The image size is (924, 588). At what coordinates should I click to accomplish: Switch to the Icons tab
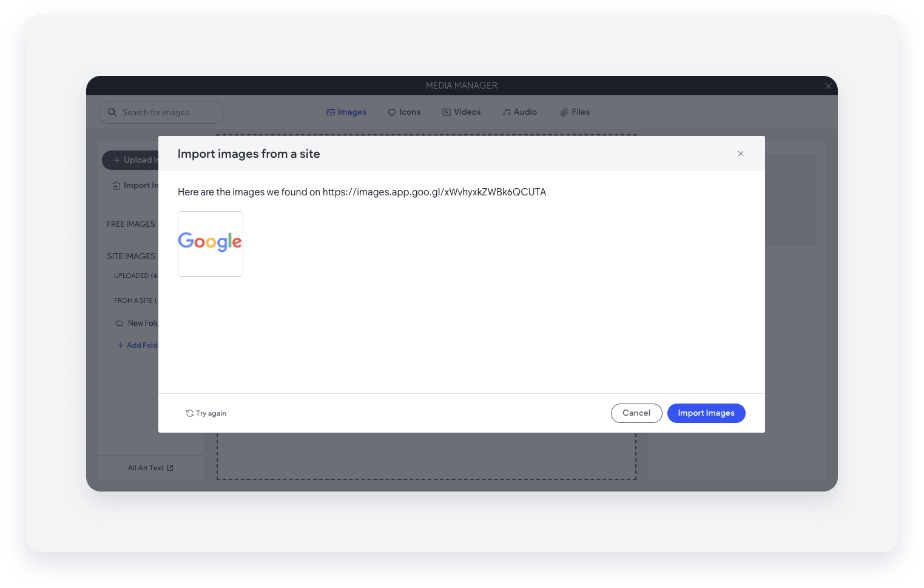[404, 112]
